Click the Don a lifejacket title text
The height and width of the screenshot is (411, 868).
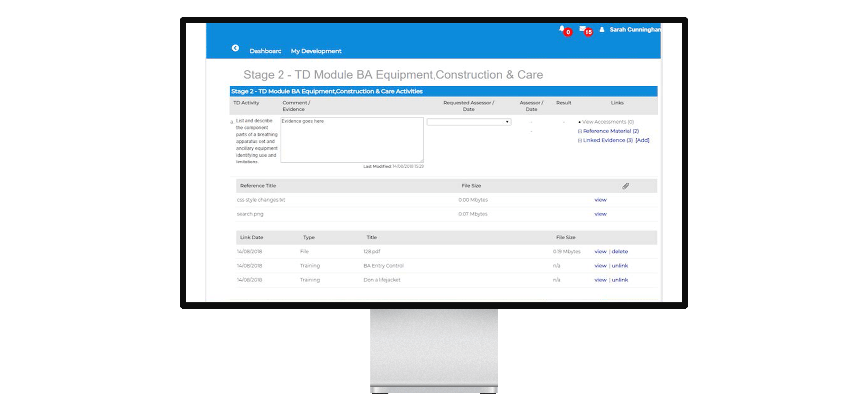tap(382, 280)
